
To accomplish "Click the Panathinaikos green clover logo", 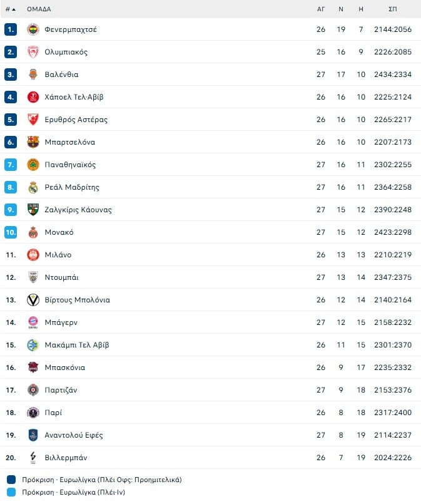I will tap(33, 165).
